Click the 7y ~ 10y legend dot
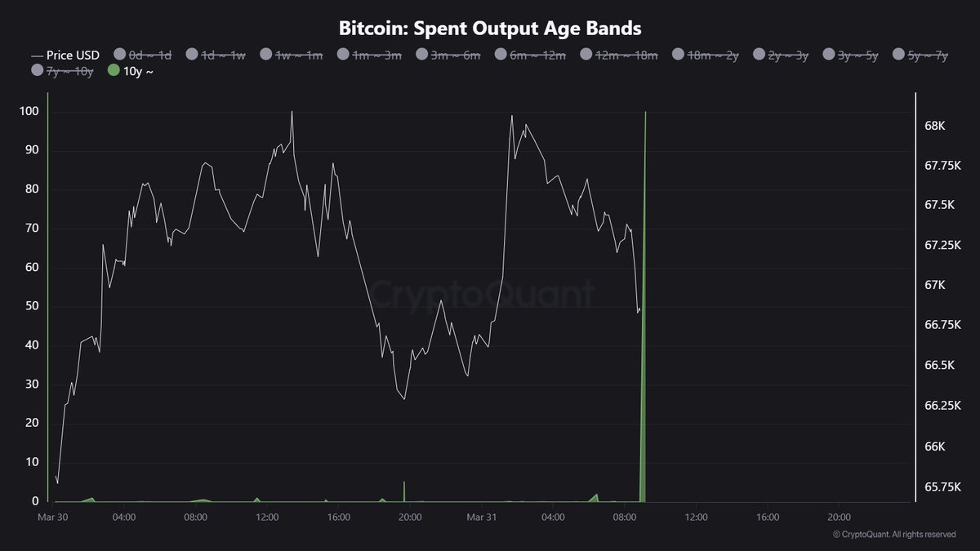Viewport: 980px width, 551px height. coord(38,71)
